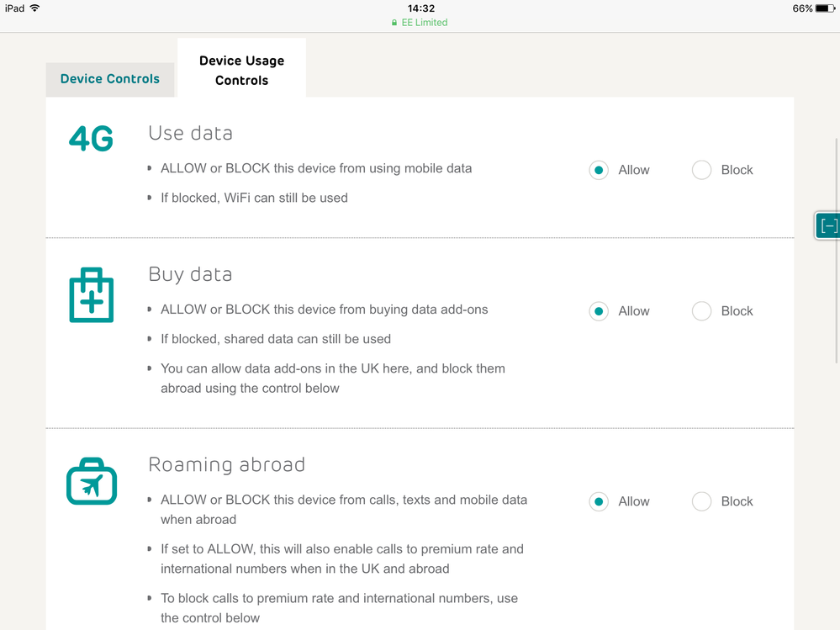Click the Buy data shopping bag icon

[x=91, y=295]
